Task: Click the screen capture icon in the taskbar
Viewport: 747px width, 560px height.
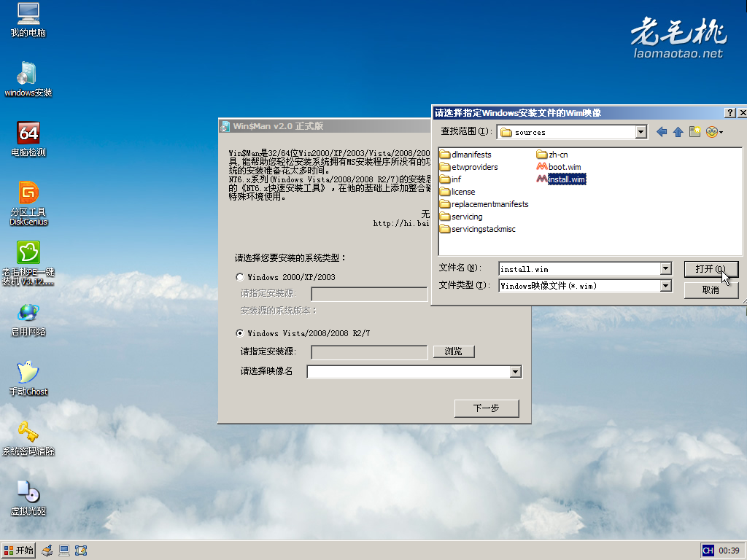Action: pyautogui.click(x=81, y=551)
